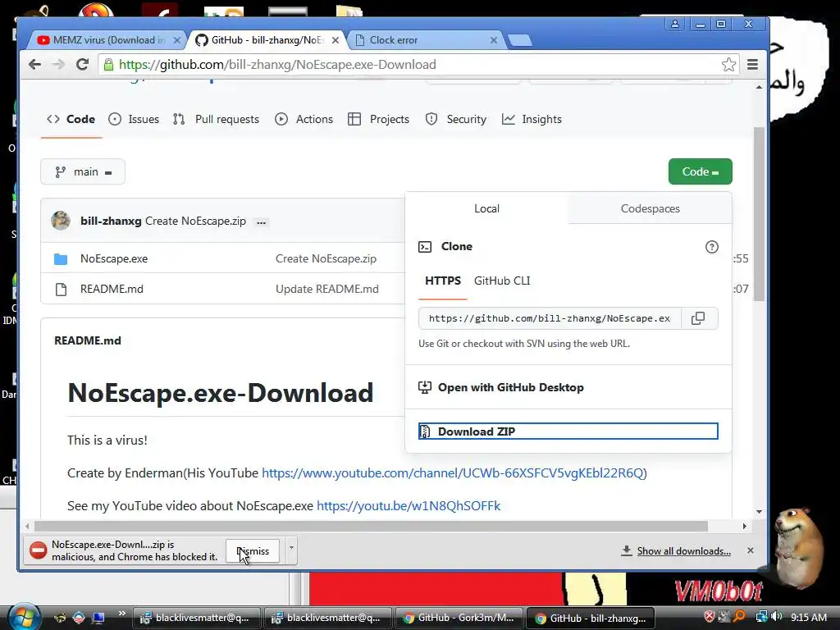Click the address bar URL field
Image resolution: width=840 pixels, height=630 pixels.
pos(418,65)
